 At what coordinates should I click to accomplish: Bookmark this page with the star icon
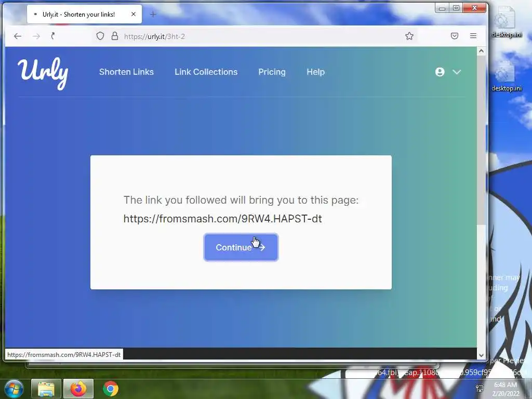[409, 36]
